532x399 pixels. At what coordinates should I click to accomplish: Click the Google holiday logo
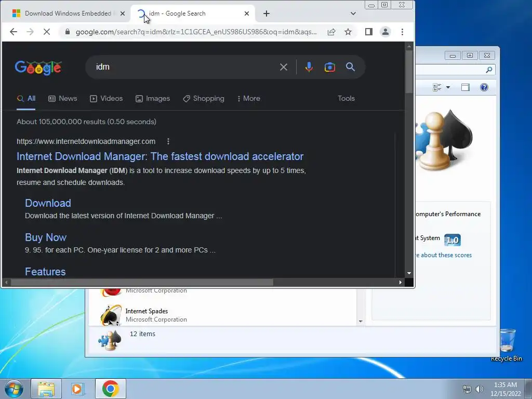[x=38, y=68]
